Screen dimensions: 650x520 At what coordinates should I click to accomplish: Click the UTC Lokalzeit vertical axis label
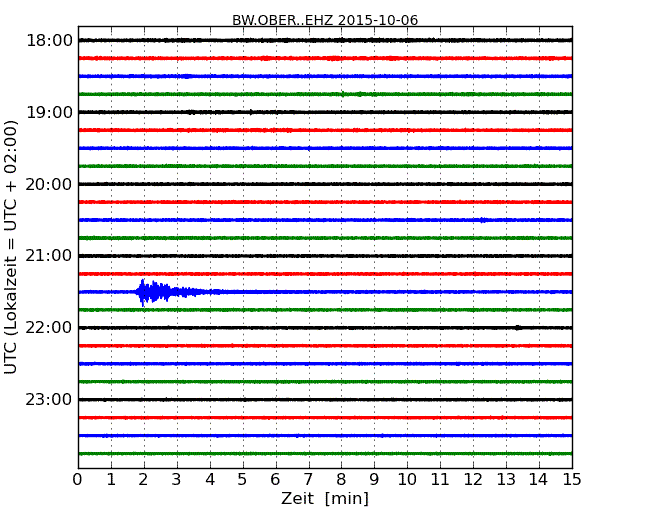[x=11, y=247]
